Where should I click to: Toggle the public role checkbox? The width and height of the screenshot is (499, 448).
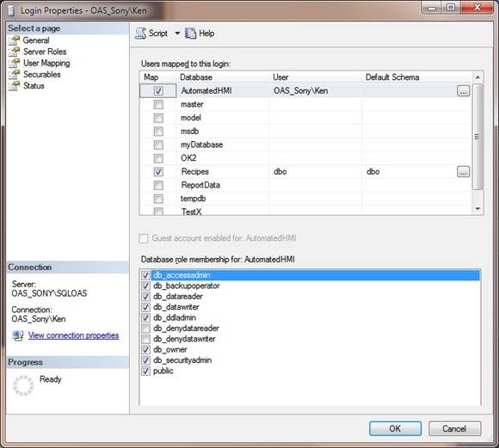(x=145, y=371)
